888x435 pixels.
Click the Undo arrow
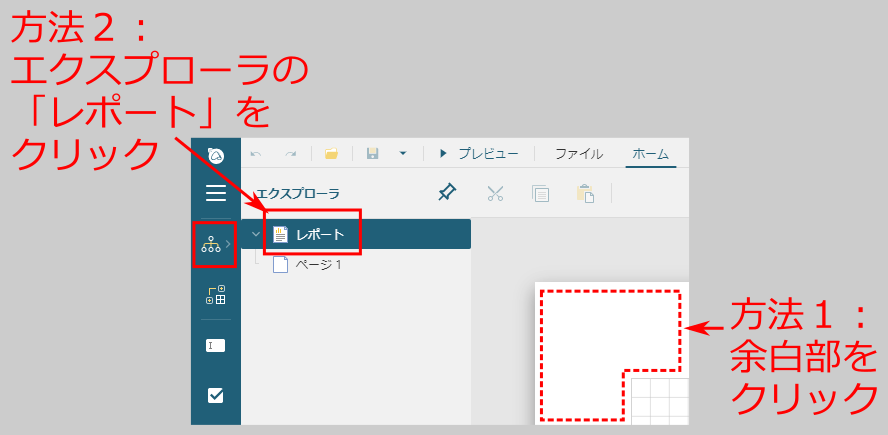(256, 154)
